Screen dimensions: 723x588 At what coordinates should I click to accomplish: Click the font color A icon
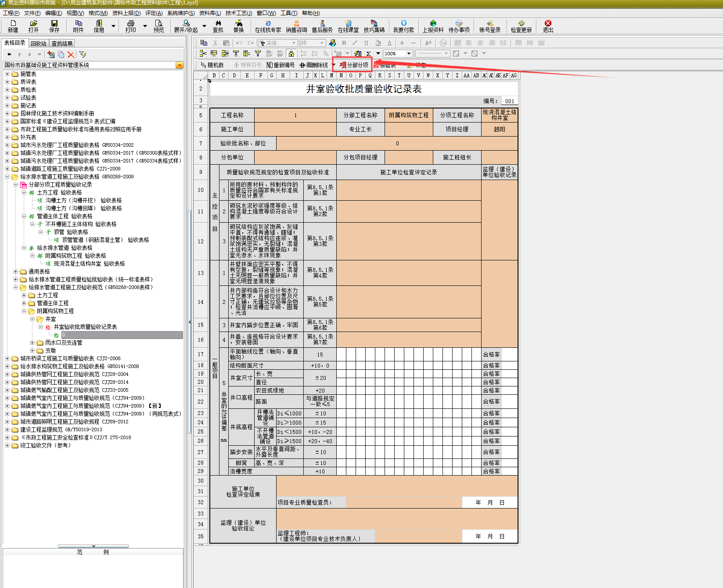(x=389, y=43)
